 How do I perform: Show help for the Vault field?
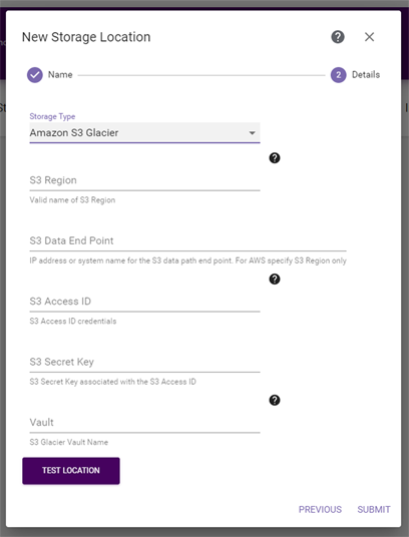pyautogui.click(x=274, y=400)
